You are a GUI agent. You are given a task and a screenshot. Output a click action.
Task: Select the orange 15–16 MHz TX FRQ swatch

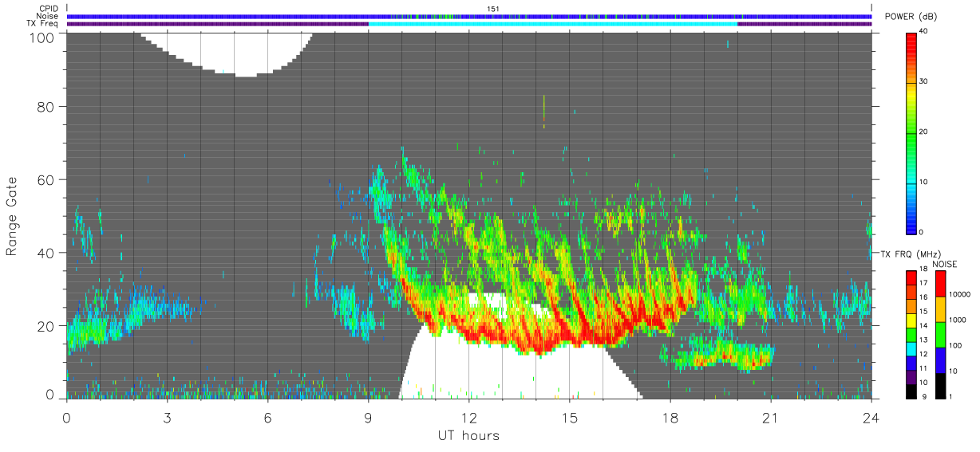coord(912,305)
